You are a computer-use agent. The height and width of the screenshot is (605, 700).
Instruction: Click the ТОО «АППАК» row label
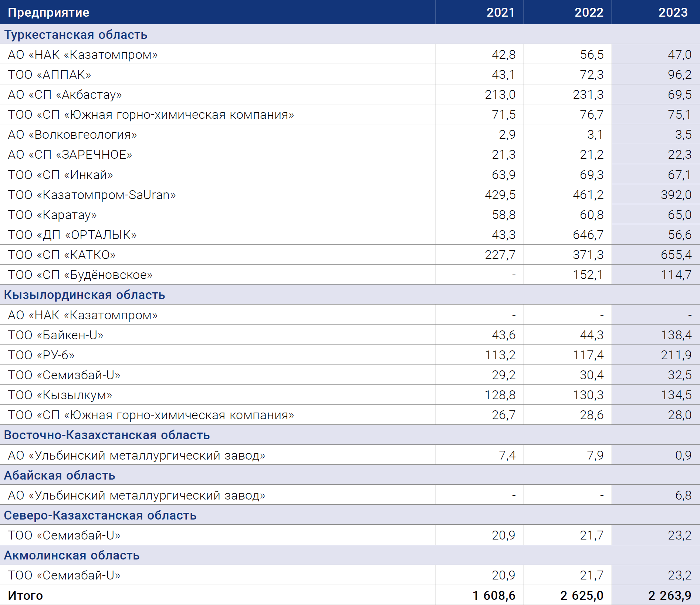pos(50,74)
